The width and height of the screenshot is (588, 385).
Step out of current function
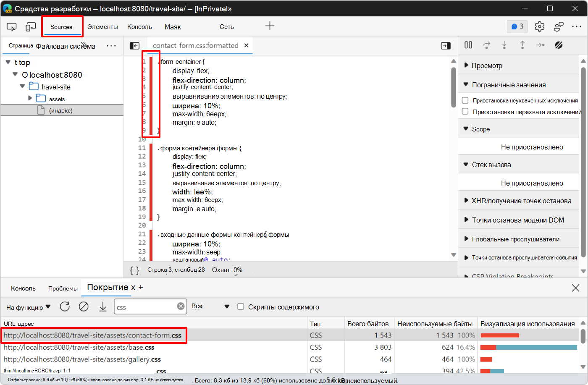tap(522, 45)
